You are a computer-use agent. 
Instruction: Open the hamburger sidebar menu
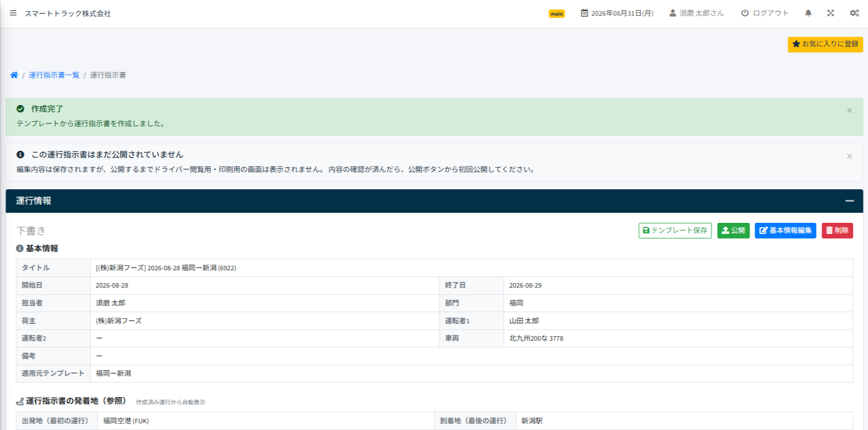[x=13, y=13]
